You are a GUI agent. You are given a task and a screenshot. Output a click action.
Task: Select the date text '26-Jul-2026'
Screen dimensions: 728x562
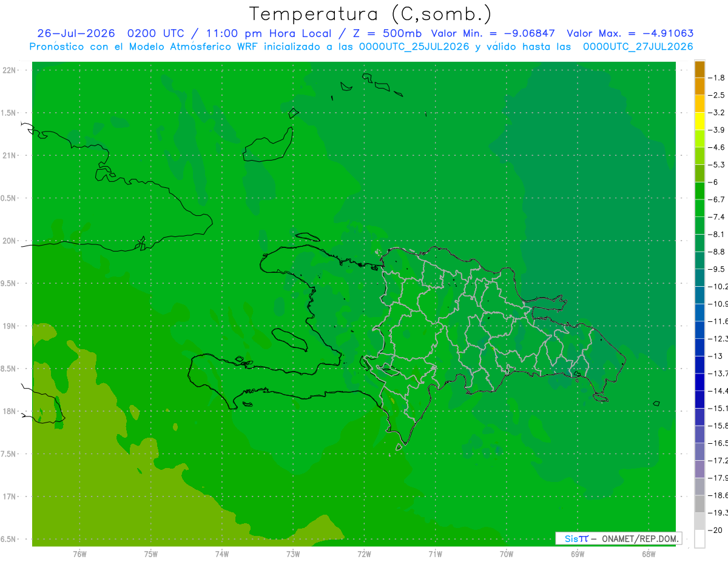point(76,33)
